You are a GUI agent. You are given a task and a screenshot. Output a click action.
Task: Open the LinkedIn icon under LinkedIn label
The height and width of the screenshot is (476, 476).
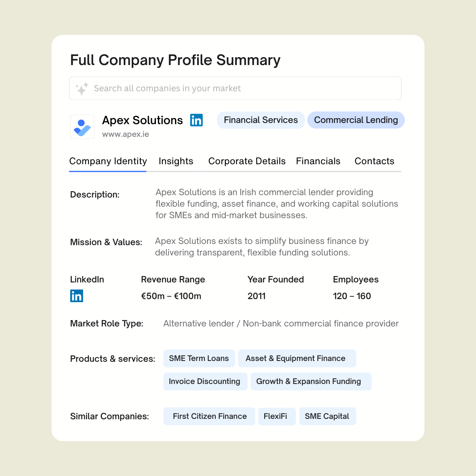77,296
